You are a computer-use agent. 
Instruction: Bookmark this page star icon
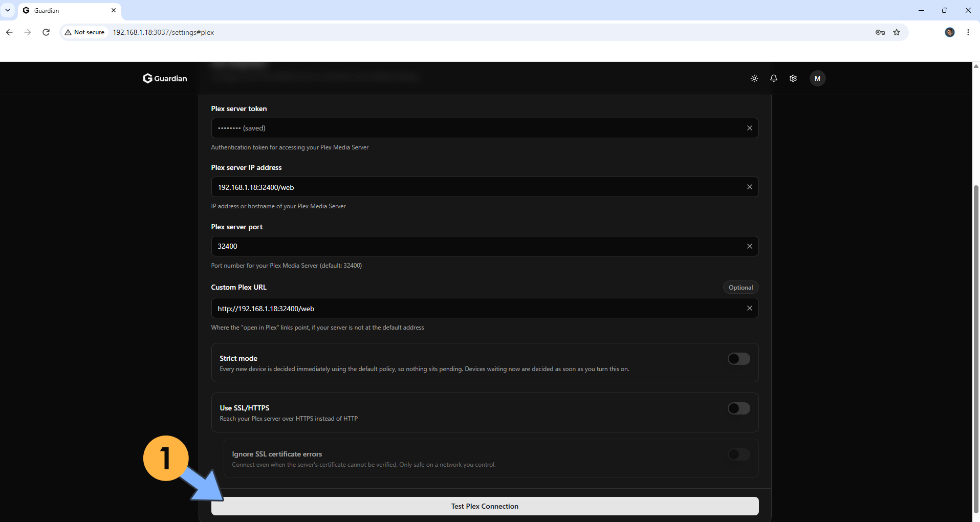(x=897, y=32)
